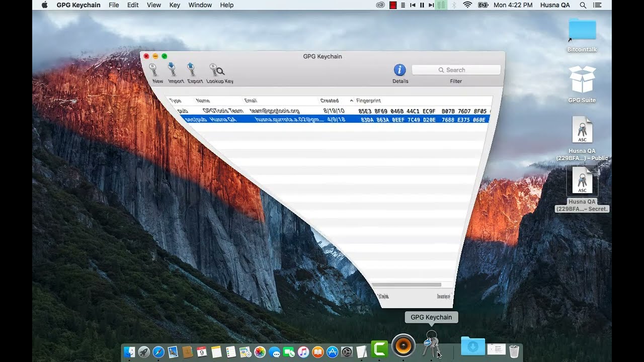Click the red filmstrip menu bar icon

pyautogui.click(x=393, y=5)
